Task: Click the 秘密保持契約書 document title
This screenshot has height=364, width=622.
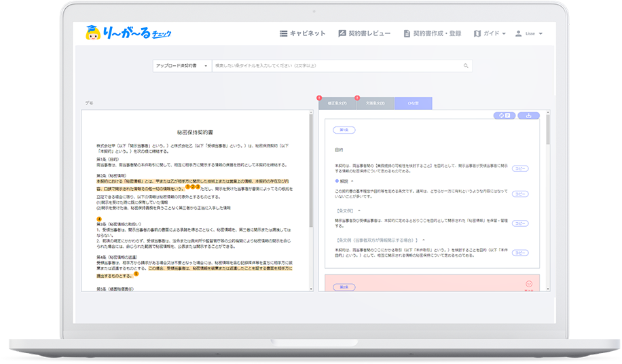Action: (x=195, y=132)
